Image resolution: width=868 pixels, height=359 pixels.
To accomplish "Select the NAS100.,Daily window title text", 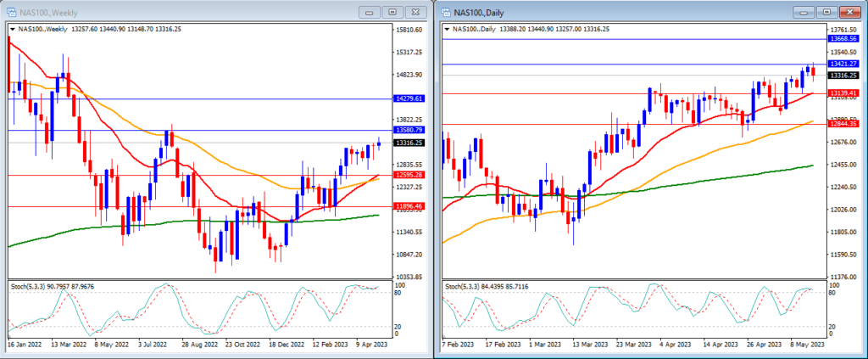I will coord(480,13).
